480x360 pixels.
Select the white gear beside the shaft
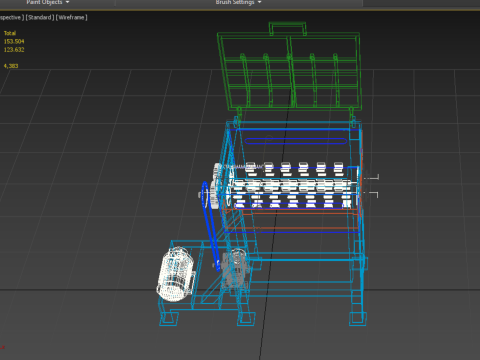[217, 185]
